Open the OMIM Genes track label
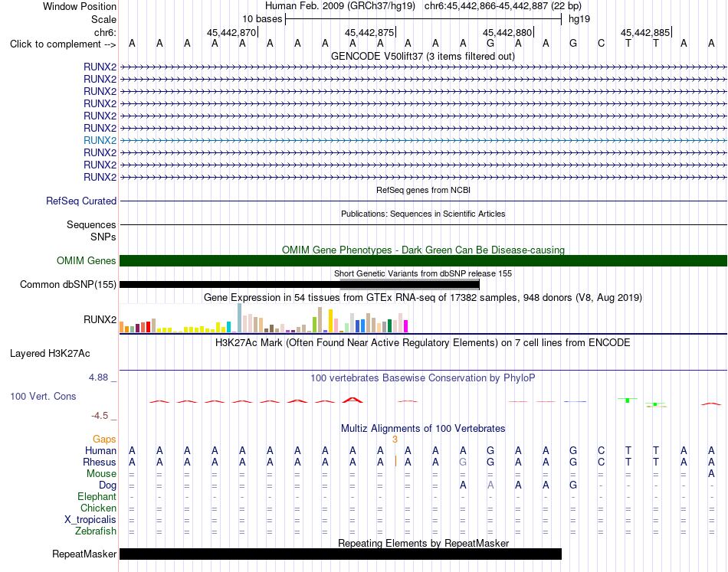Image resolution: width=728 pixels, height=572 pixels. pos(86,260)
